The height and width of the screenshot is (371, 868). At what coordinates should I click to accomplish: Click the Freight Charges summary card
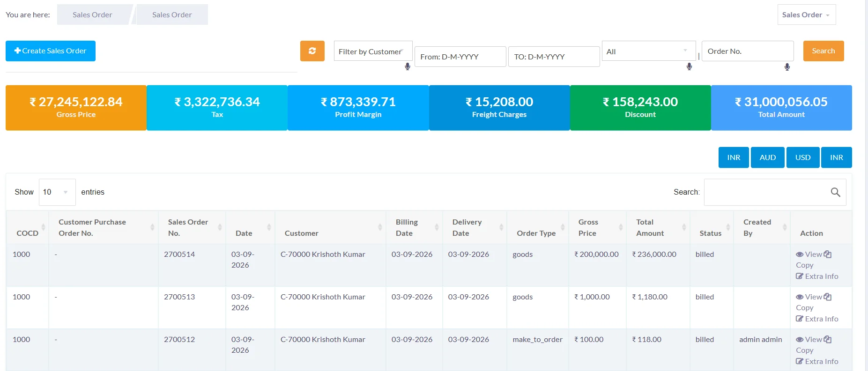[x=499, y=108]
